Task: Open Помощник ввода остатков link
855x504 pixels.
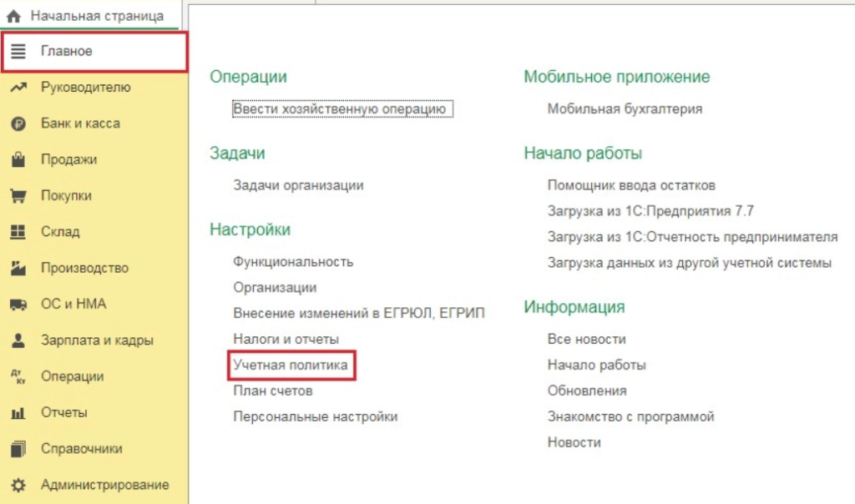Action: (x=631, y=185)
